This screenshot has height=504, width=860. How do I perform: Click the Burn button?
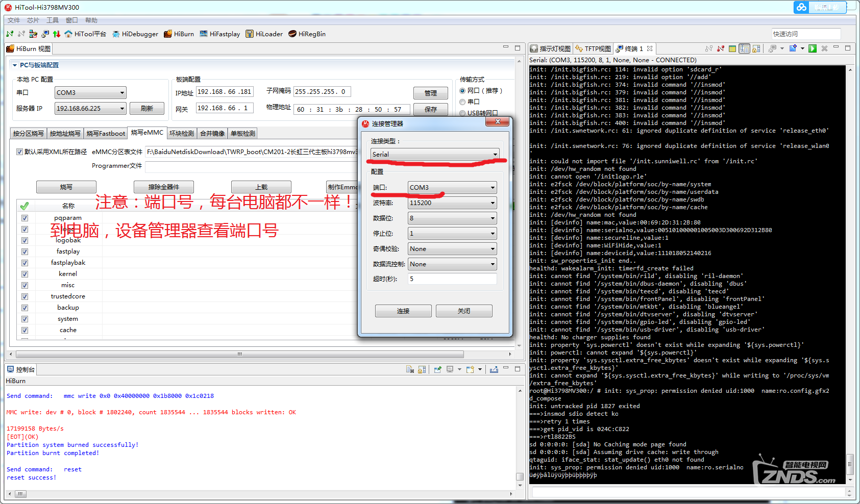point(66,187)
